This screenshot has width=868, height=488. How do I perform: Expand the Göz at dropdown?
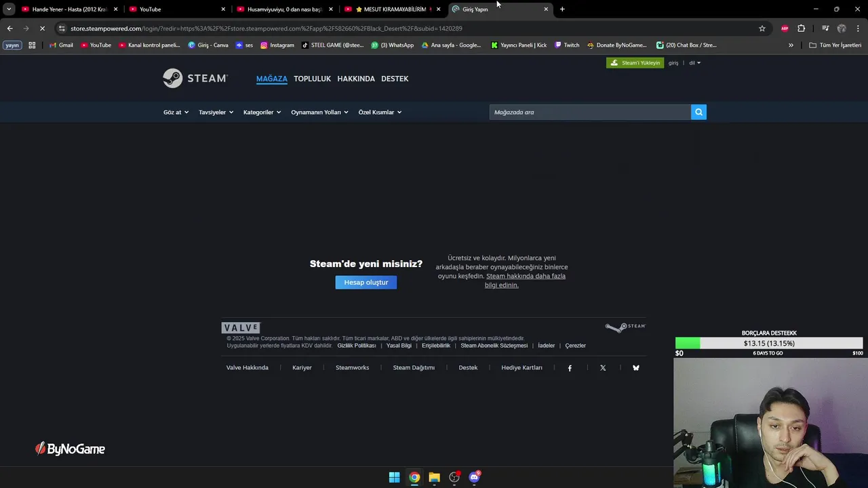[176, 113]
